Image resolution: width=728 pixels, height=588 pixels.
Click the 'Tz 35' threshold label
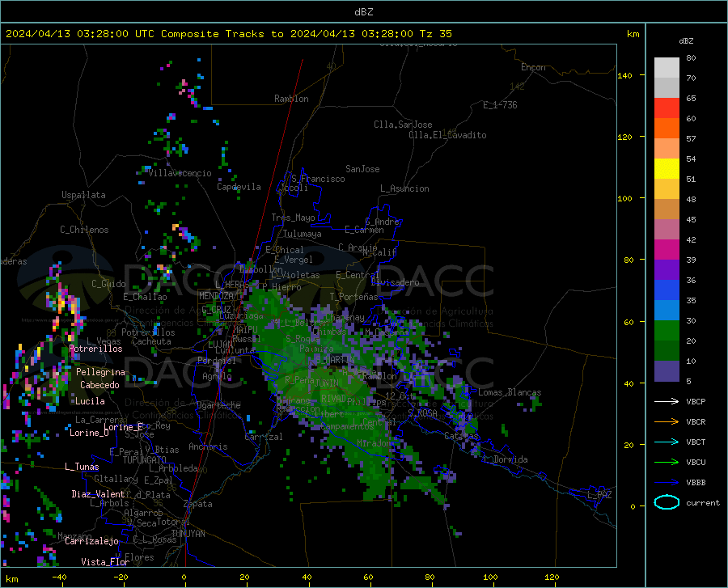[435, 34]
